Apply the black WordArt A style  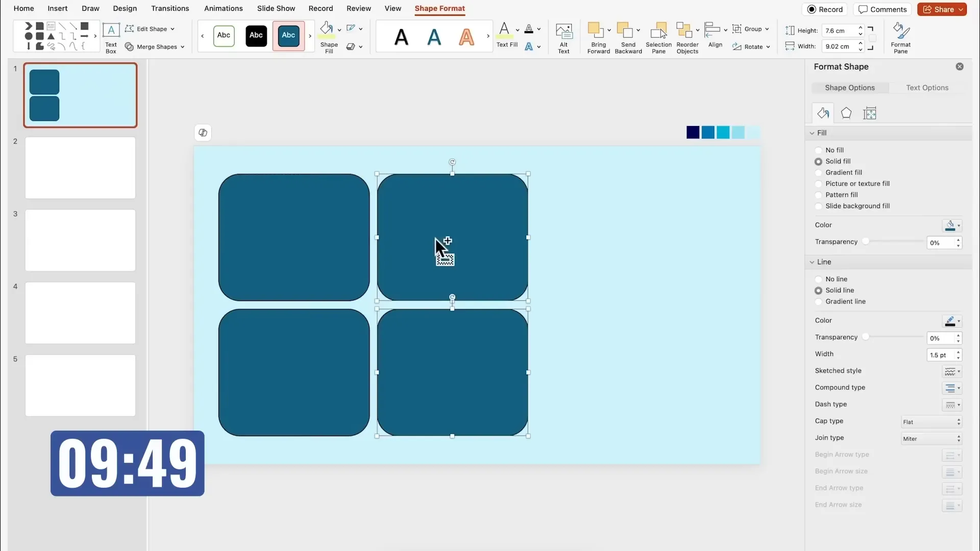click(x=402, y=37)
